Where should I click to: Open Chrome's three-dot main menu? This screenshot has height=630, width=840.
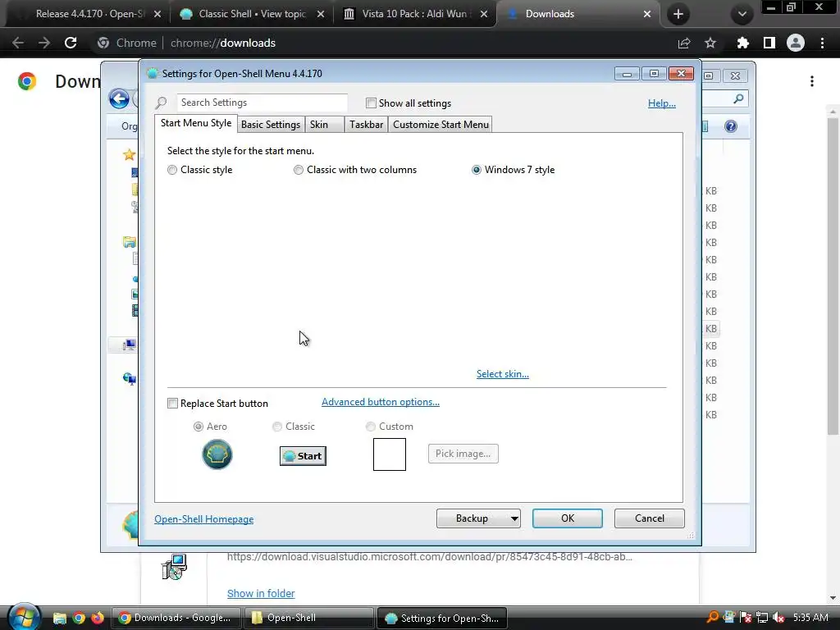click(822, 43)
